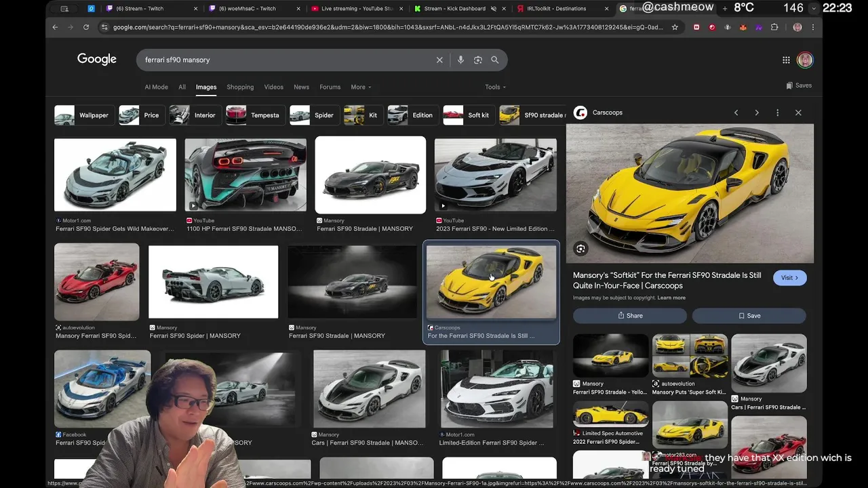
Task: Open autoevolution red Mansory SF90 Spider thumbnail
Action: [x=97, y=282]
